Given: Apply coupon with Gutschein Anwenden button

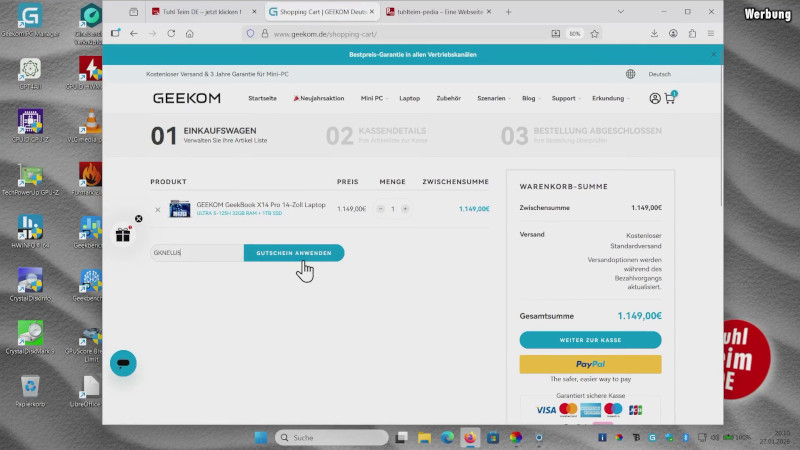Looking at the screenshot, I should click(294, 253).
